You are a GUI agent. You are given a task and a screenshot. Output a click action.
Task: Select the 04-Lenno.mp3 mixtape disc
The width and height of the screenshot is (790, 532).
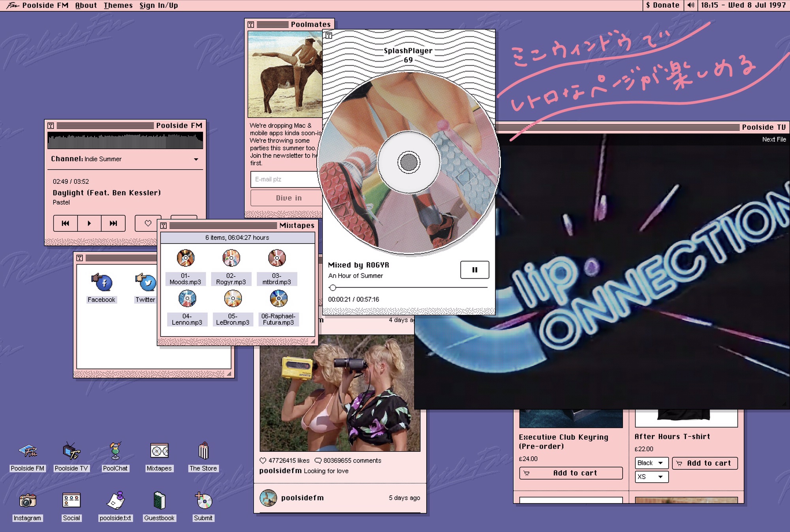coord(187,299)
